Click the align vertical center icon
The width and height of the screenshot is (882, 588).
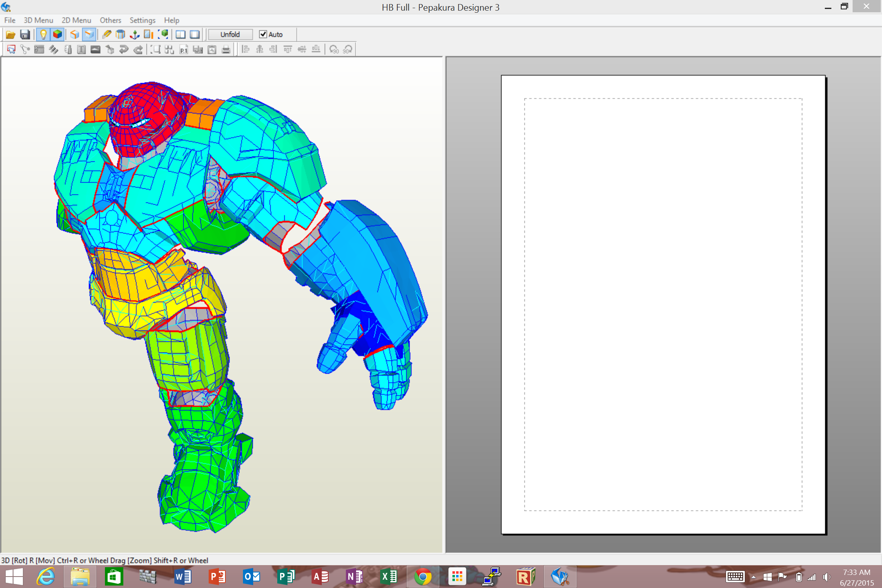(302, 49)
